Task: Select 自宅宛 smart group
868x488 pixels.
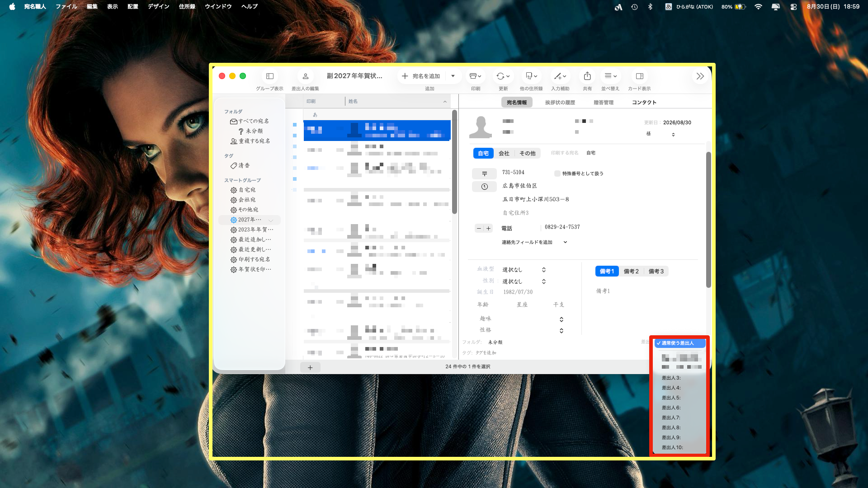Action: coord(243,190)
